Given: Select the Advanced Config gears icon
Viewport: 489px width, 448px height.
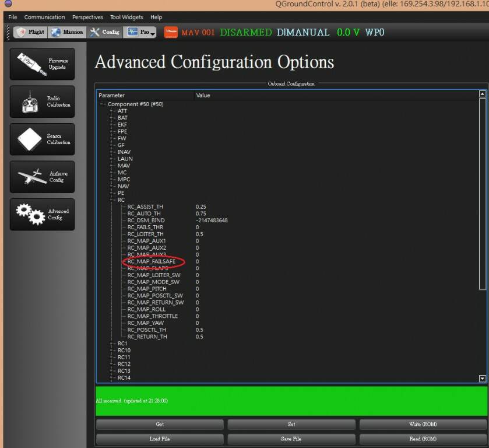Looking at the screenshot, I should click(x=30, y=214).
